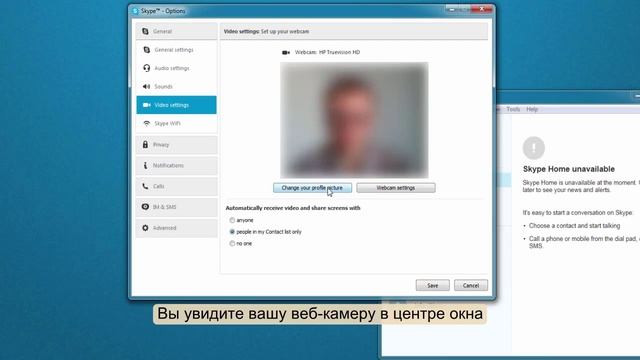This screenshot has height=360, width=640.
Task: Switch to Audio settings
Action: click(176, 68)
